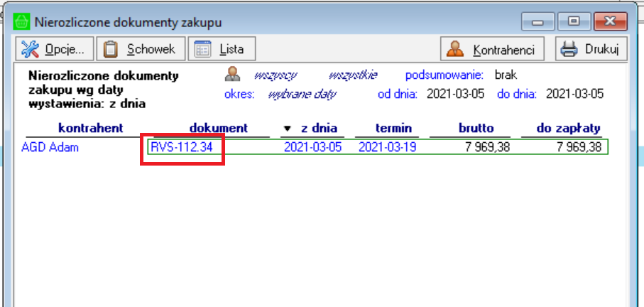Screen dimensions: 644x307
Task: Click the person icon beside wszyscy
Action: pos(233,75)
